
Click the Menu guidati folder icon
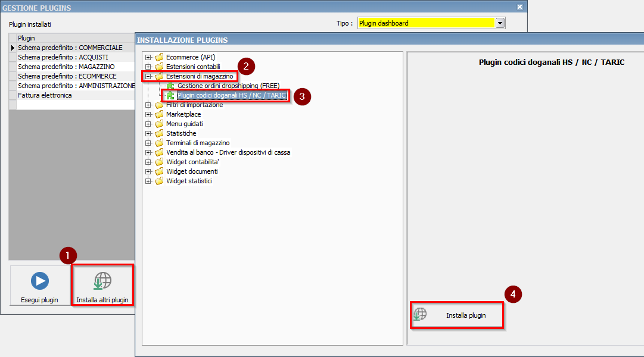click(x=159, y=124)
